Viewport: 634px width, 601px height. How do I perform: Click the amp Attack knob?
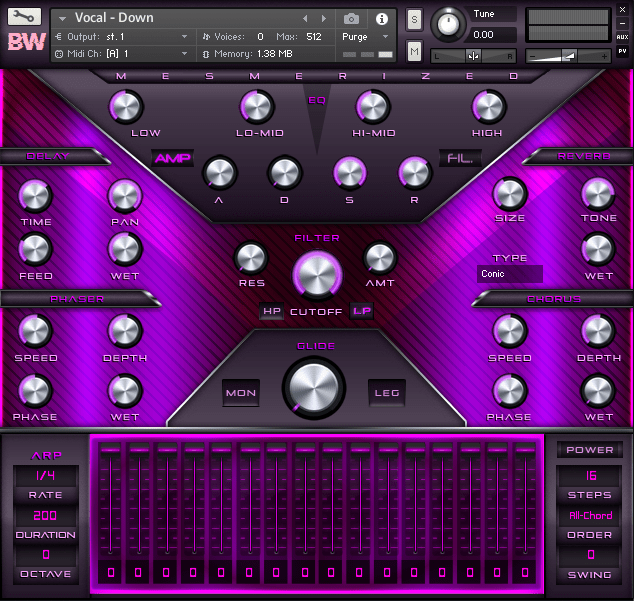(220, 173)
